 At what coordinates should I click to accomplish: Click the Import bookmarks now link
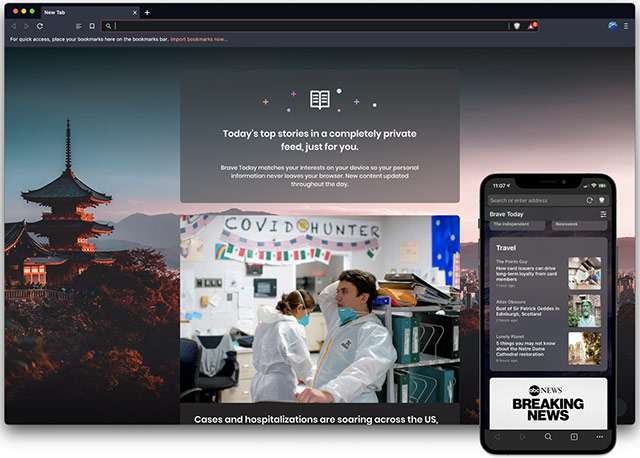198,39
